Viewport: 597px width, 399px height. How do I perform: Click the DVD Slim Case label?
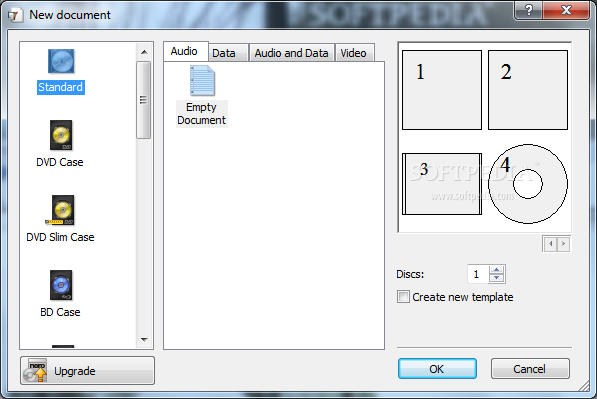coord(60,237)
